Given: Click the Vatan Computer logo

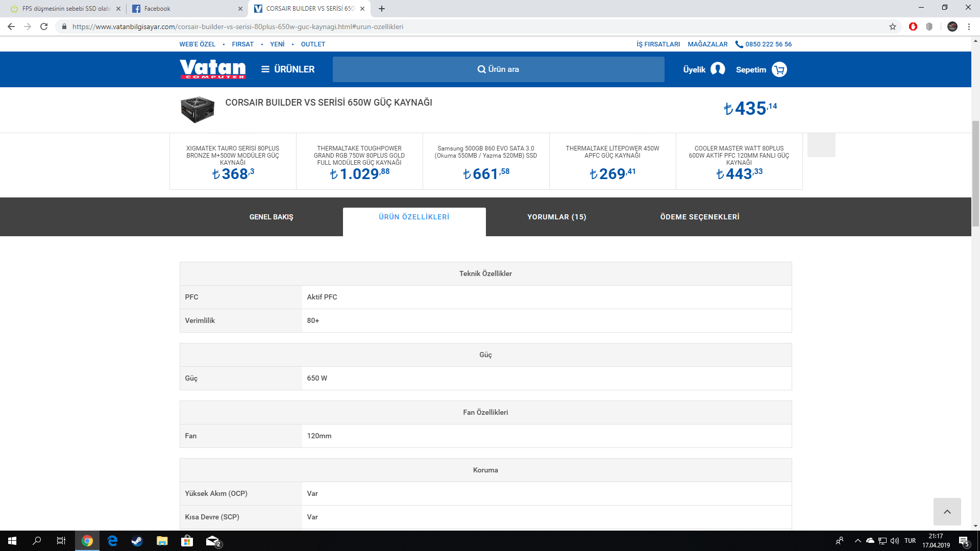Looking at the screenshot, I should point(212,69).
